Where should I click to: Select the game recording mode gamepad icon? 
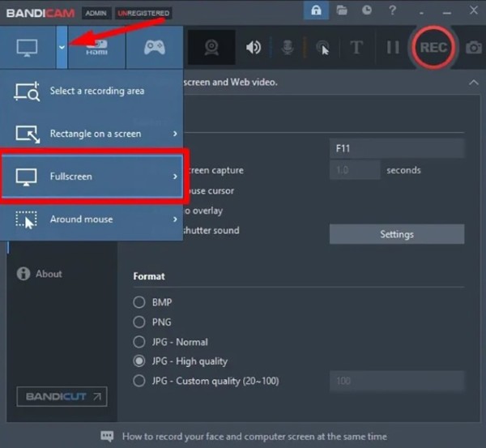tap(155, 47)
